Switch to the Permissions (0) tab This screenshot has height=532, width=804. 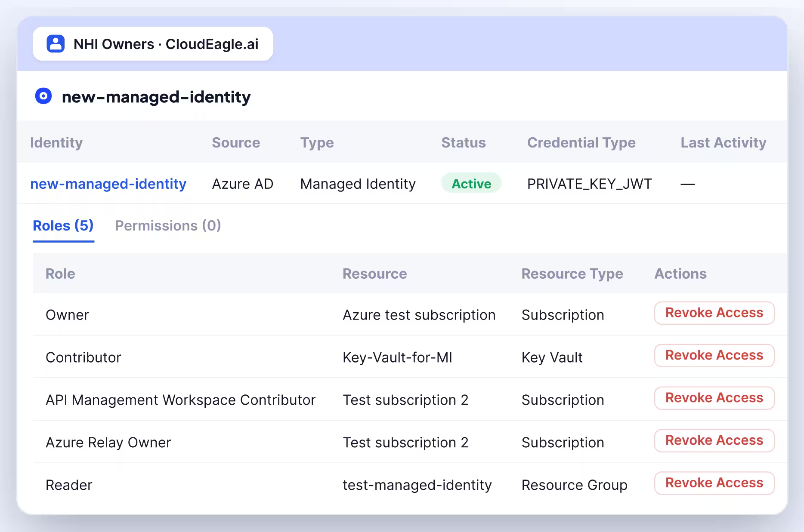tap(168, 226)
